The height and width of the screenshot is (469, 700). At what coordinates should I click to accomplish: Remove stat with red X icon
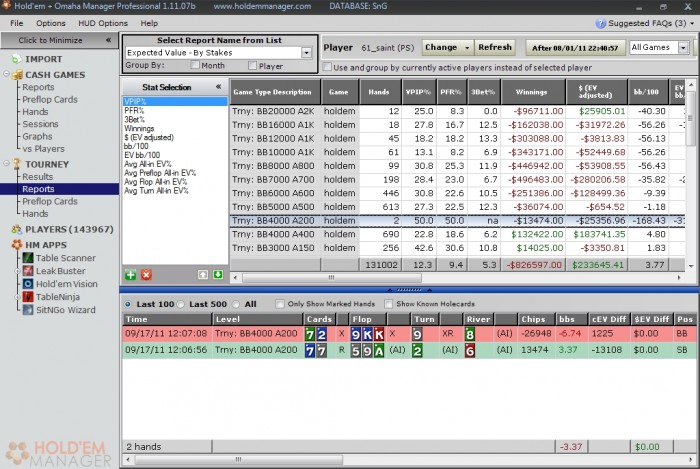[146, 275]
